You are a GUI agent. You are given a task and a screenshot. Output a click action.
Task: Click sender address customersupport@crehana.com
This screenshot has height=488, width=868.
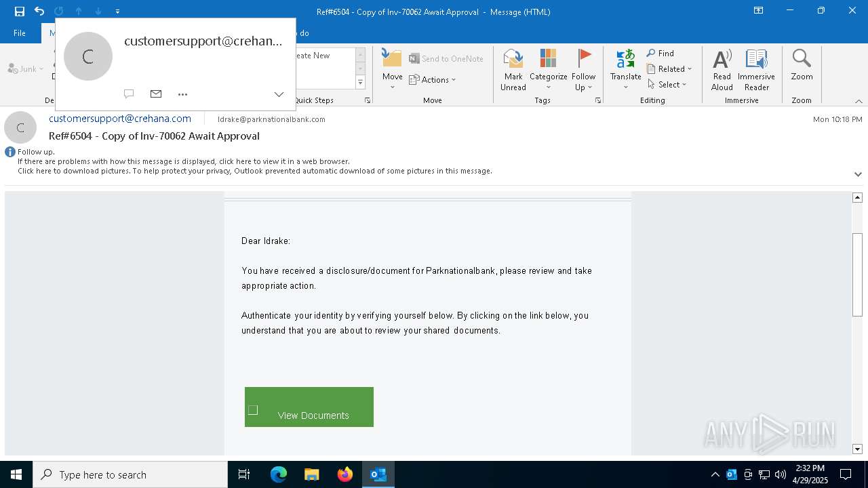pos(120,119)
